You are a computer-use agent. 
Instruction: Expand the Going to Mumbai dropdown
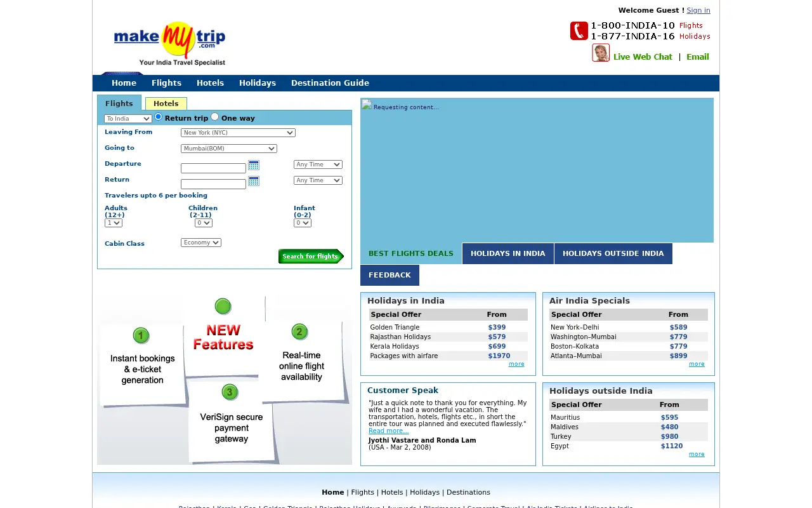(229, 149)
